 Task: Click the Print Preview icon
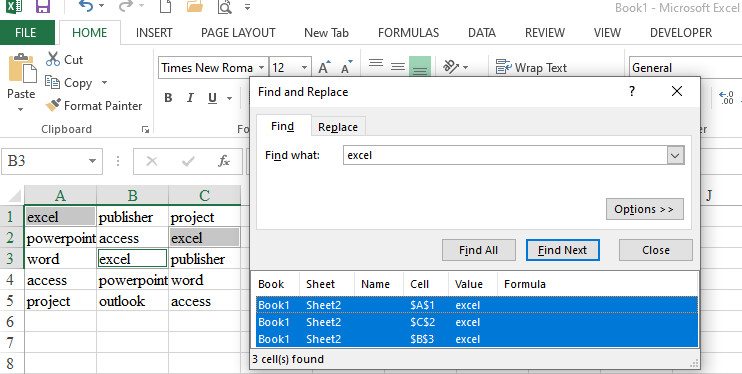pos(224,7)
